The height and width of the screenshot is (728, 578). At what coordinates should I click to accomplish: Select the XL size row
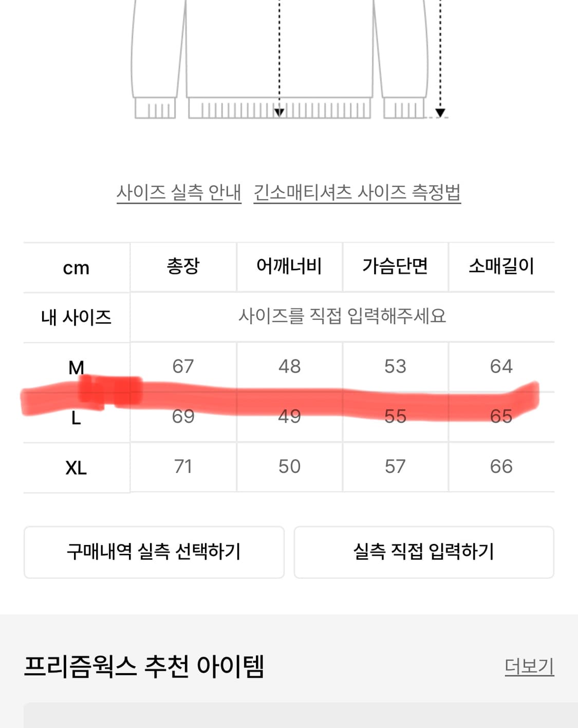(x=76, y=466)
